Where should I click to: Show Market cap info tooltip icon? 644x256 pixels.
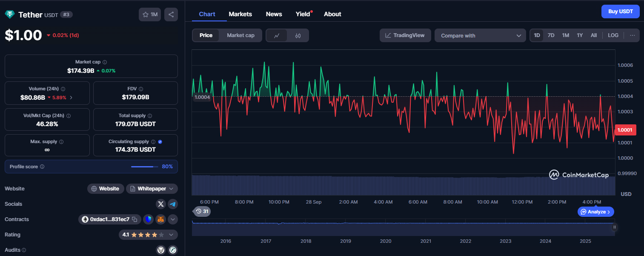[105, 62]
